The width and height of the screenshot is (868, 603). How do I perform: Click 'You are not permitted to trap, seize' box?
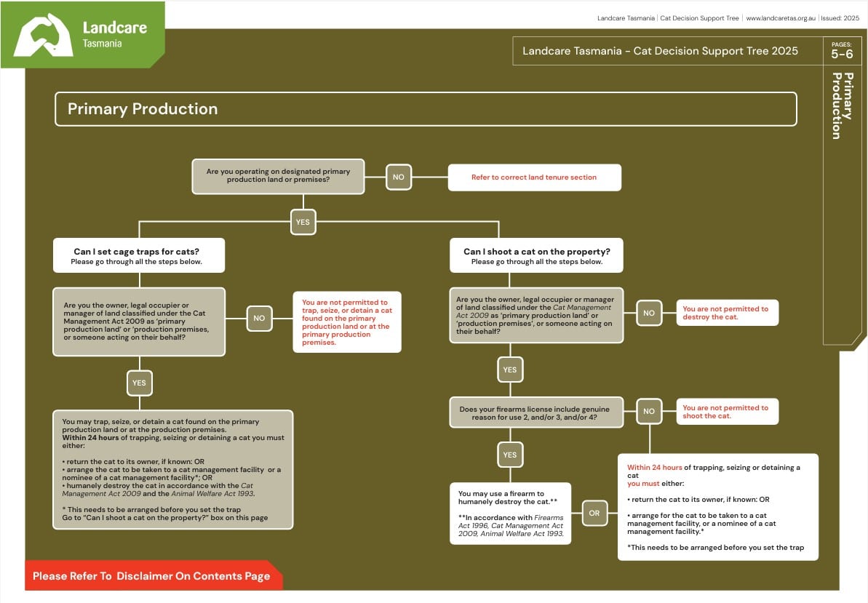347,322
